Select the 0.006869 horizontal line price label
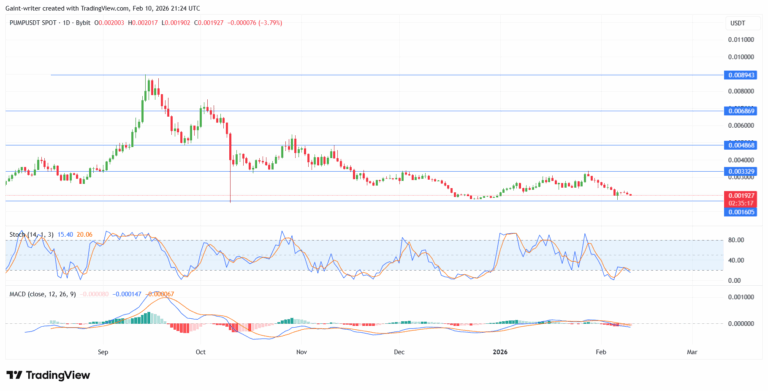The height and width of the screenshot is (391, 768). (x=740, y=111)
